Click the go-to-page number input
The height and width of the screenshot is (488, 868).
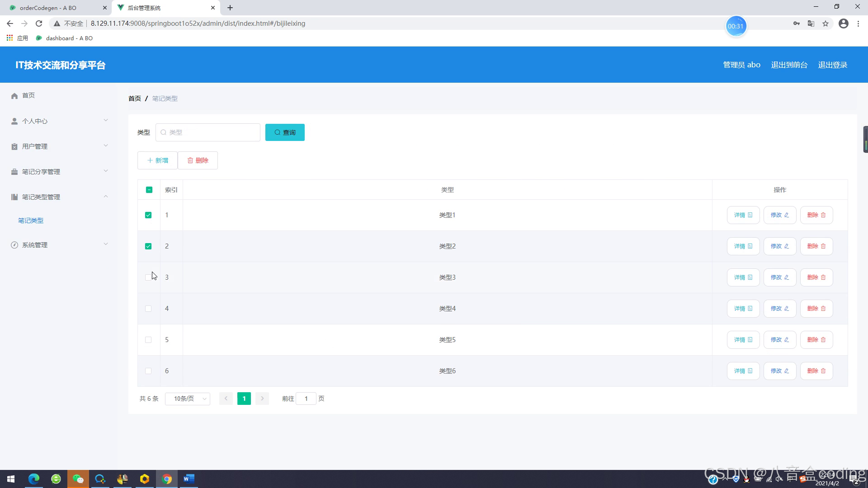(306, 399)
